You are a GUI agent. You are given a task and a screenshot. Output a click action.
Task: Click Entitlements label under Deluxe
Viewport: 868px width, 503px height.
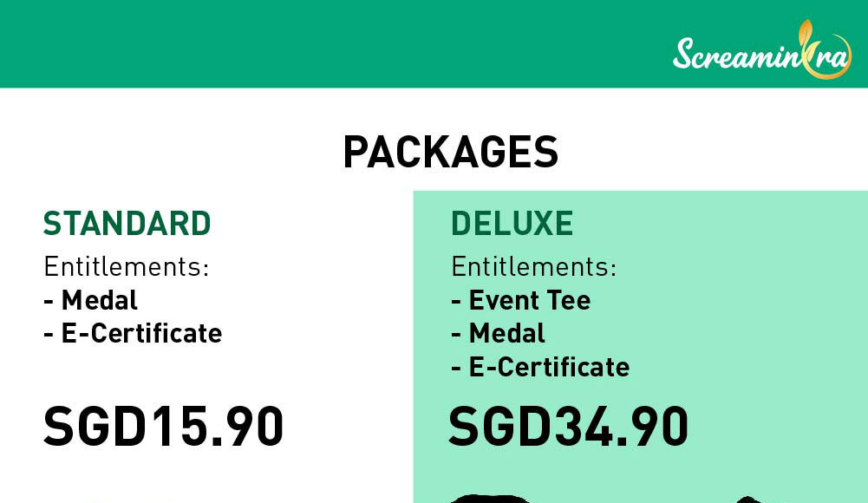click(534, 267)
